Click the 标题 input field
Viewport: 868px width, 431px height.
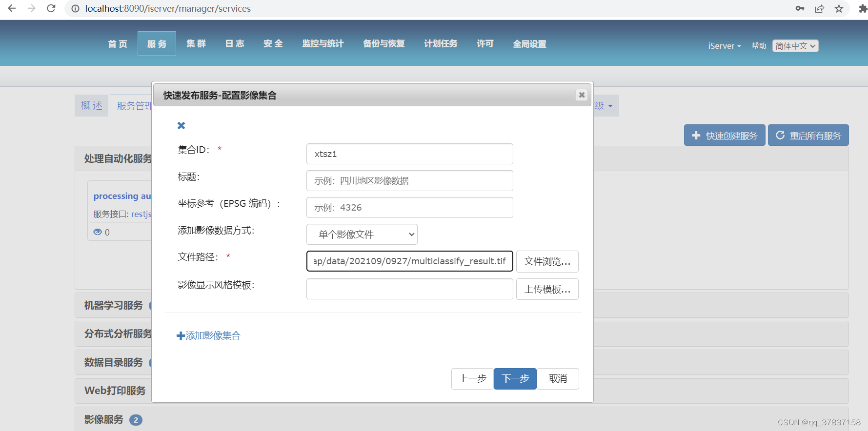click(410, 181)
